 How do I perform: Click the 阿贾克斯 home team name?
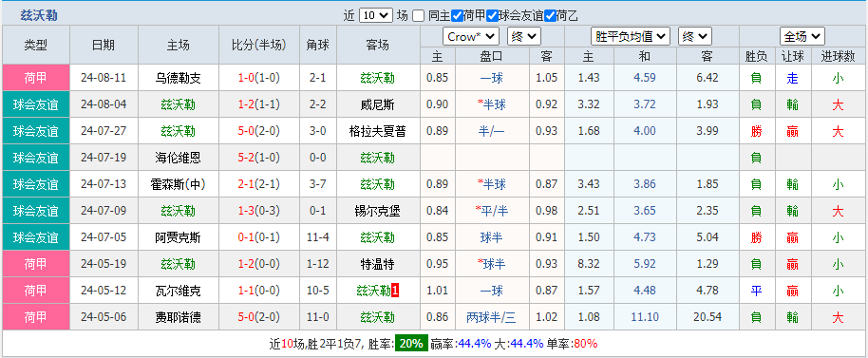tap(179, 237)
